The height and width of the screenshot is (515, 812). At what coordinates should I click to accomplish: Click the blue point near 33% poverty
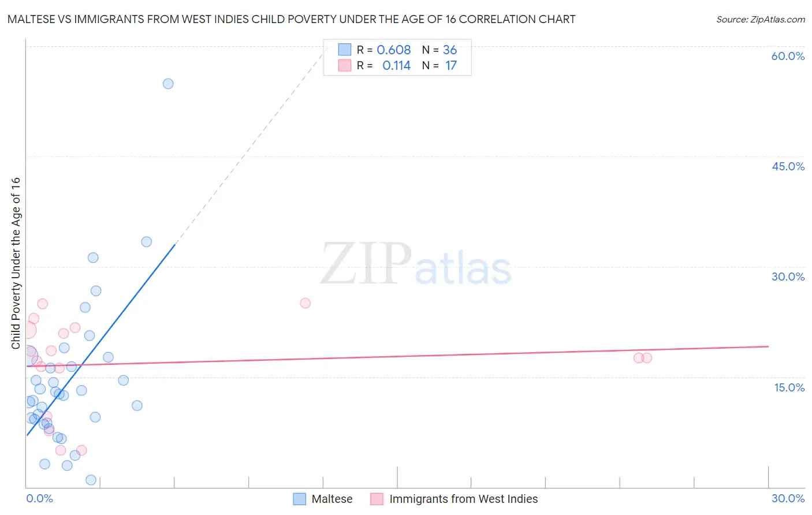click(147, 242)
